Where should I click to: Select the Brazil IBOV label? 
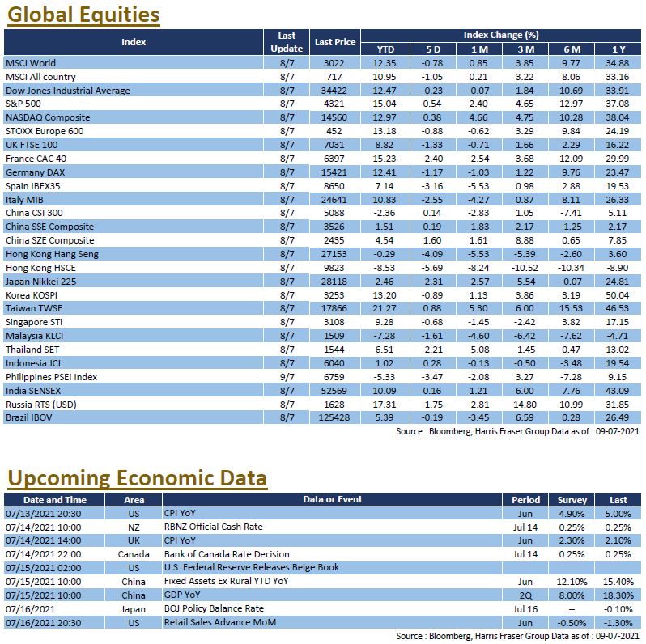(29, 417)
